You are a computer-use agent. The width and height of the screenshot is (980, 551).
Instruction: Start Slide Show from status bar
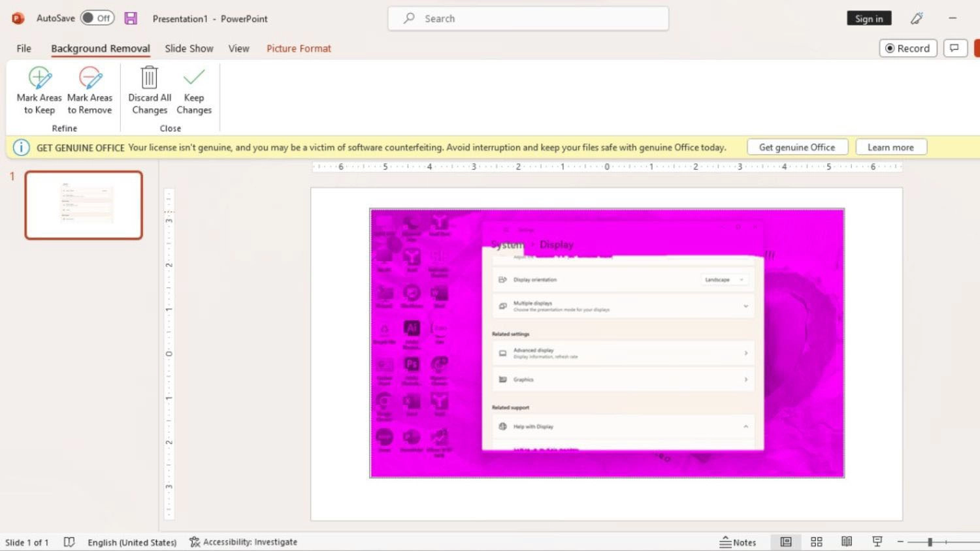pyautogui.click(x=877, y=542)
